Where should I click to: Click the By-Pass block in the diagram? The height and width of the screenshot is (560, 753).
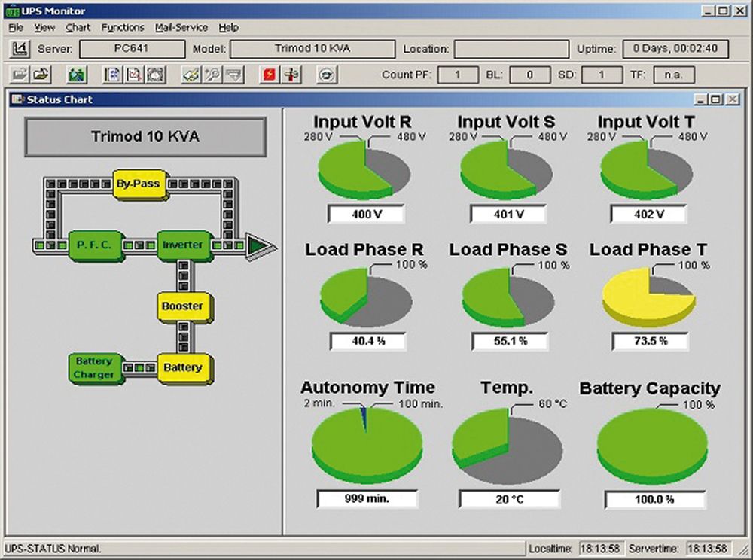140,184
